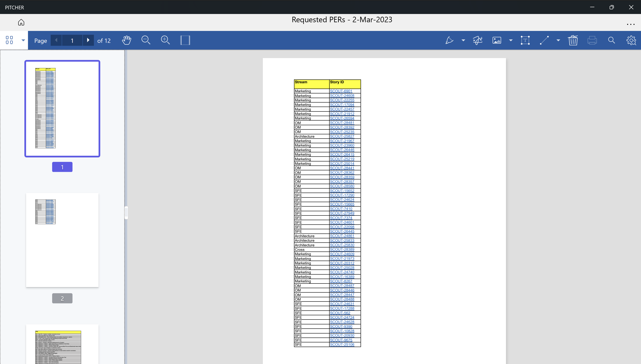Select the insert image tool
The width and height of the screenshot is (641, 364).
pyautogui.click(x=497, y=40)
